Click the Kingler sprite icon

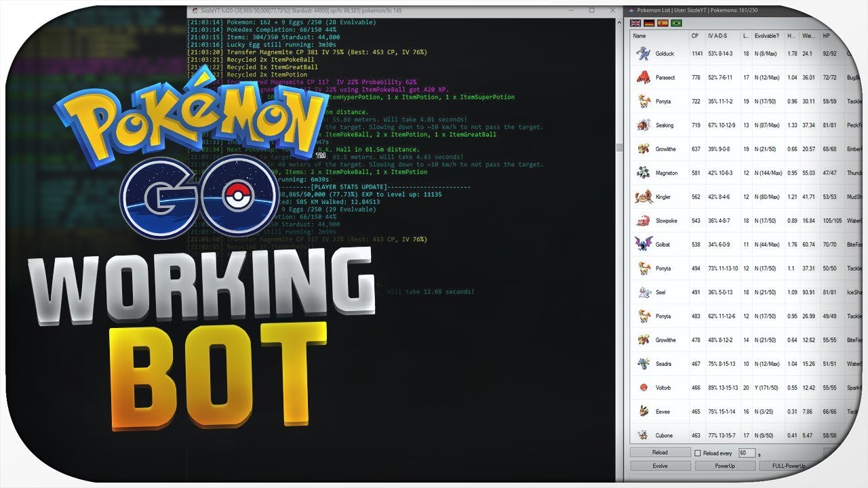[x=643, y=197]
